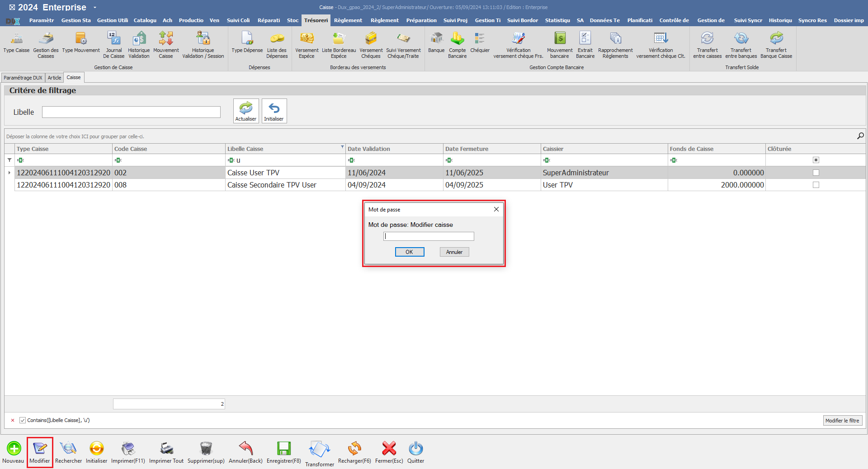Open Versement Chèques tool
868x469 pixels.
coord(371,45)
